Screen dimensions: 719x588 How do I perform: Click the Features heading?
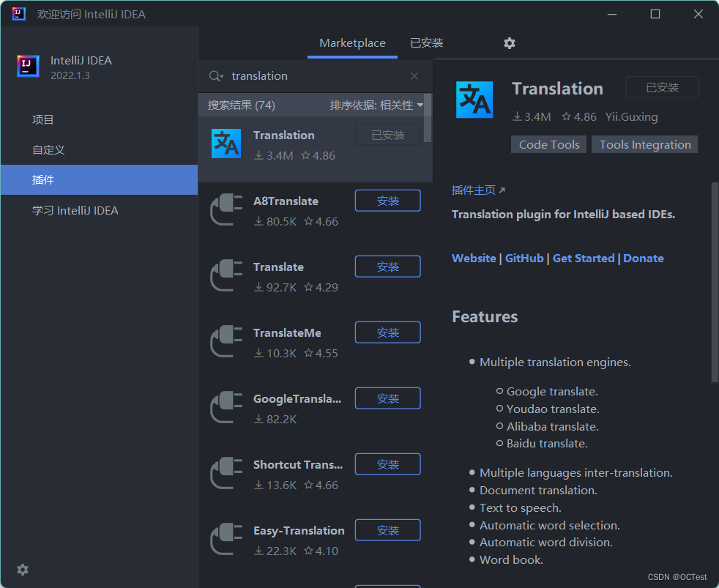click(x=485, y=317)
